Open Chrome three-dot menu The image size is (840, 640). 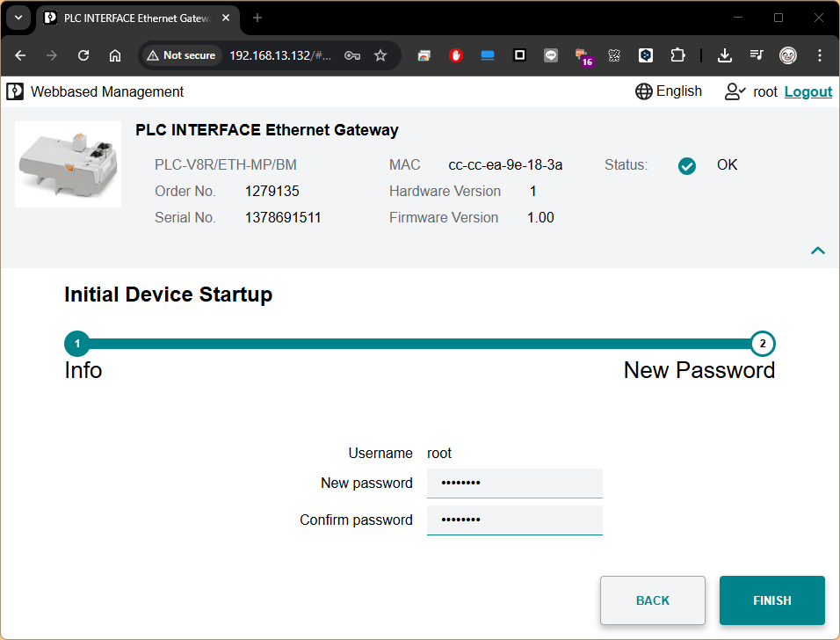click(x=819, y=55)
